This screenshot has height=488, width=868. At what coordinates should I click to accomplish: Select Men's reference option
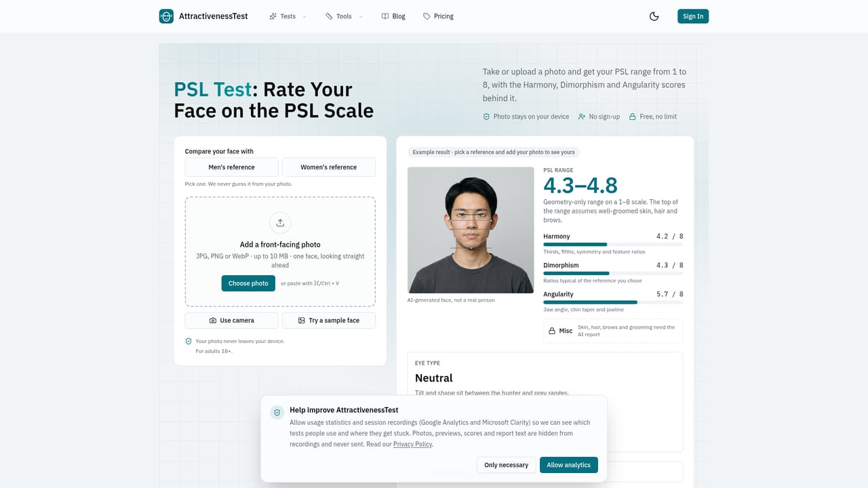tap(231, 167)
